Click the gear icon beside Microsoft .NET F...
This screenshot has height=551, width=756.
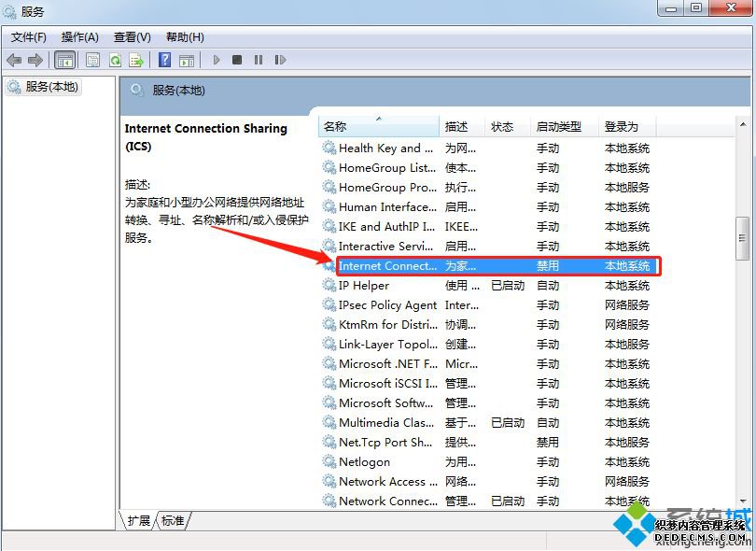pyautogui.click(x=329, y=364)
